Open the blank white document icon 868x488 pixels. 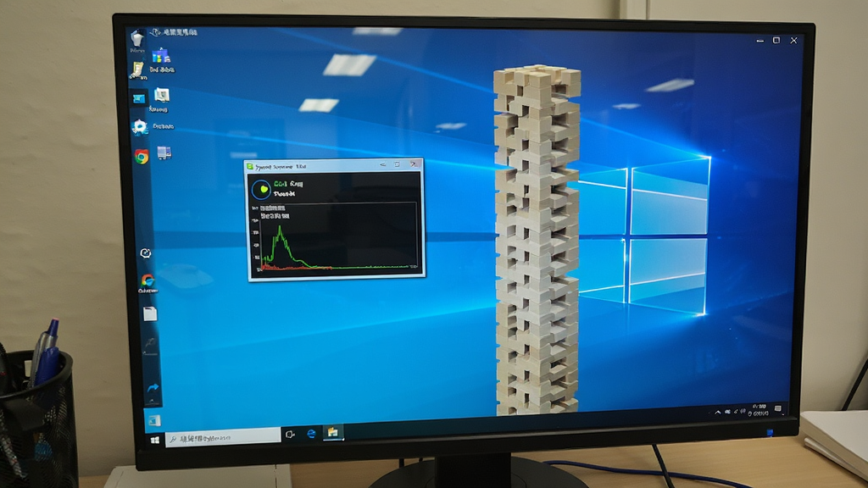click(150, 313)
